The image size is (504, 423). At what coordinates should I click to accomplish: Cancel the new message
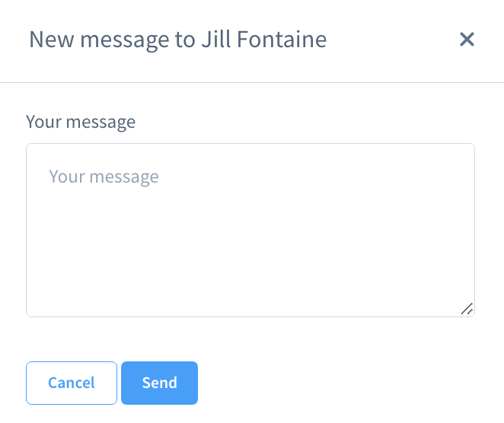[72, 383]
